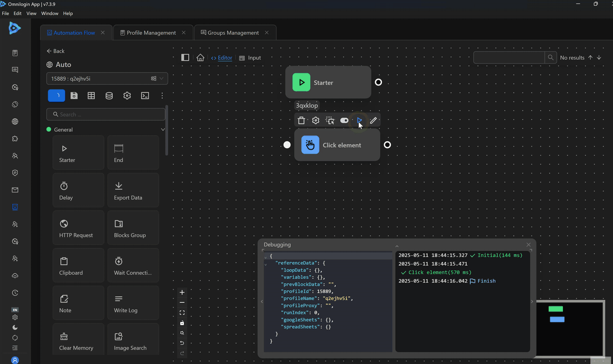This screenshot has height=364, width=613.
Task: Click the Back link
Action: [56, 51]
